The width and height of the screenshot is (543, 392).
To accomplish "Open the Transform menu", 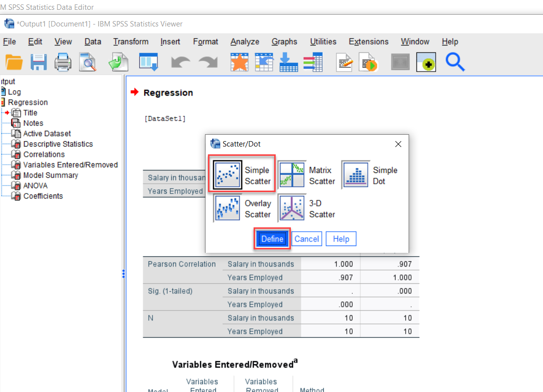I will pos(130,42).
